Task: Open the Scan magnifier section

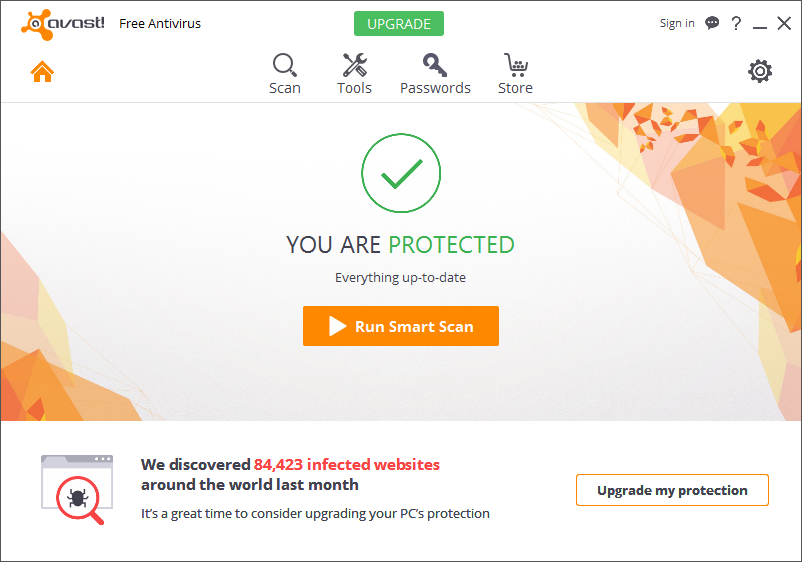Action: [x=285, y=73]
